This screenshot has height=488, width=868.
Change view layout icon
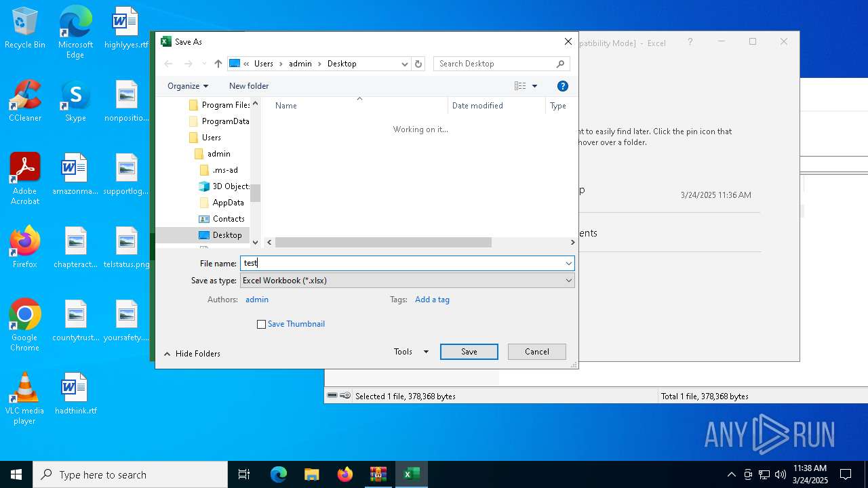[520, 86]
